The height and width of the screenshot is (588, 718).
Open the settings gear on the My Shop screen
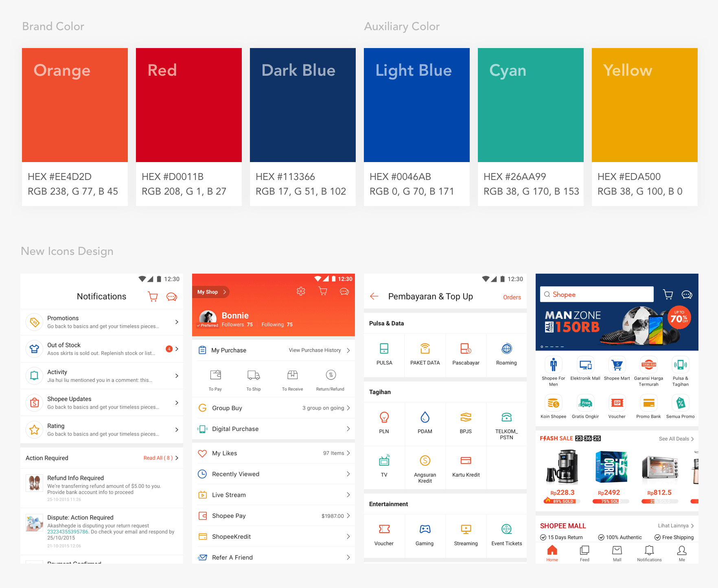(x=301, y=291)
